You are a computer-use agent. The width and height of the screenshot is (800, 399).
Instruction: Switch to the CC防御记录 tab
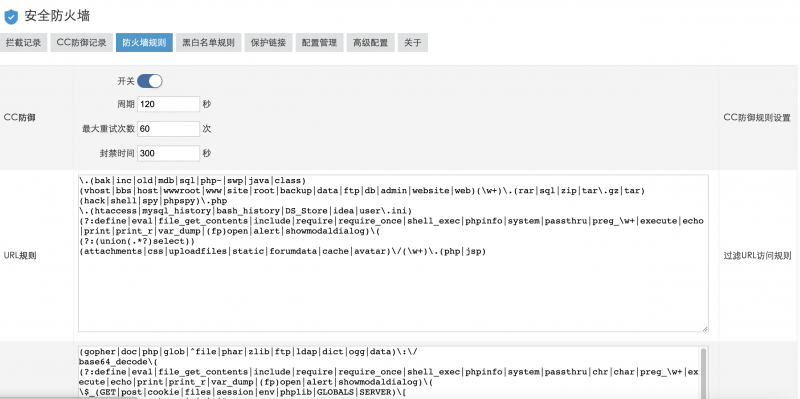82,43
